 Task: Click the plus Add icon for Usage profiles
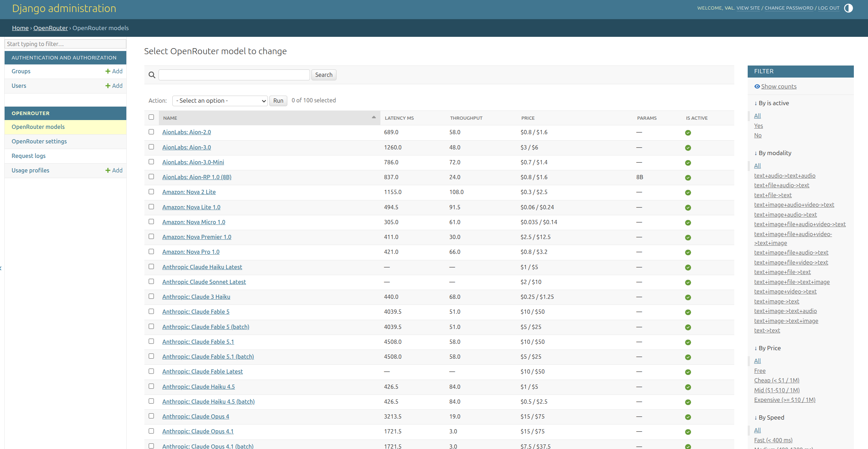pyautogui.click(x=114, y=170)
